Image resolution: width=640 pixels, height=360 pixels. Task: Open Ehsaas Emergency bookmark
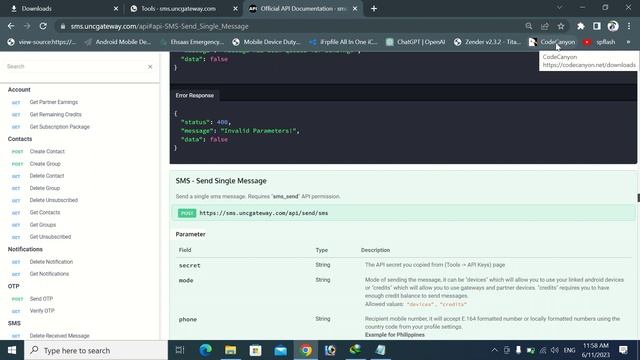tap(192, 42)
